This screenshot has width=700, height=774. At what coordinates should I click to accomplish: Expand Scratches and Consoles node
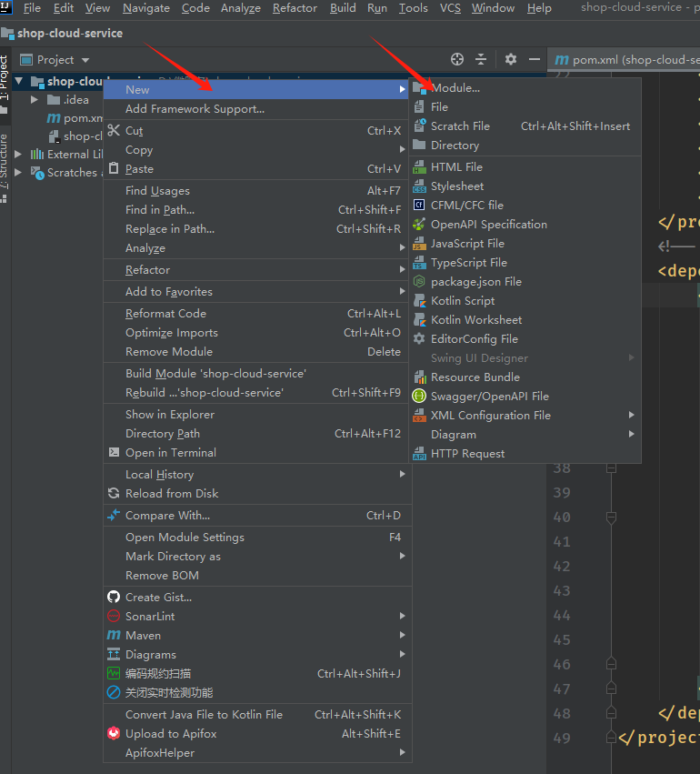(x=18, y=172)
